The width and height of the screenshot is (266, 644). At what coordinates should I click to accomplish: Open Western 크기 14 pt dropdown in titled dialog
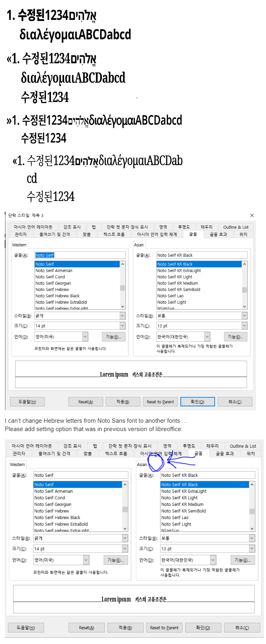pos(122,326)
